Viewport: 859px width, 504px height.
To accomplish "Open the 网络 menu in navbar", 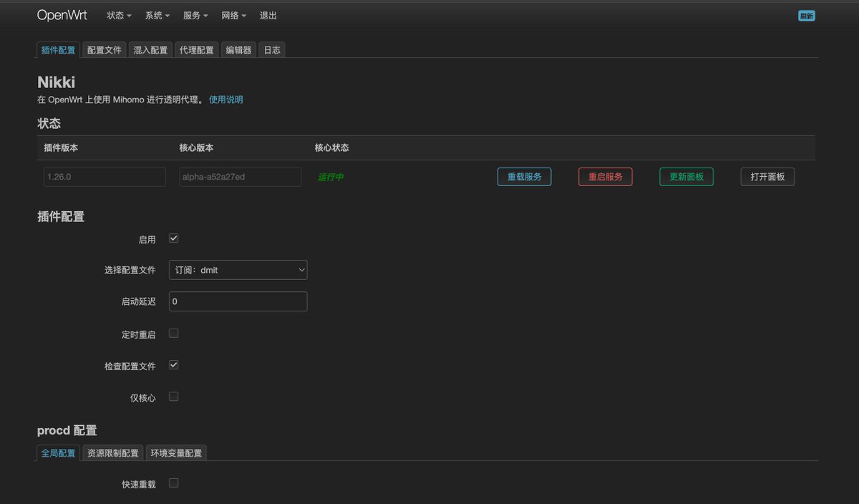I will pos(234,16).
